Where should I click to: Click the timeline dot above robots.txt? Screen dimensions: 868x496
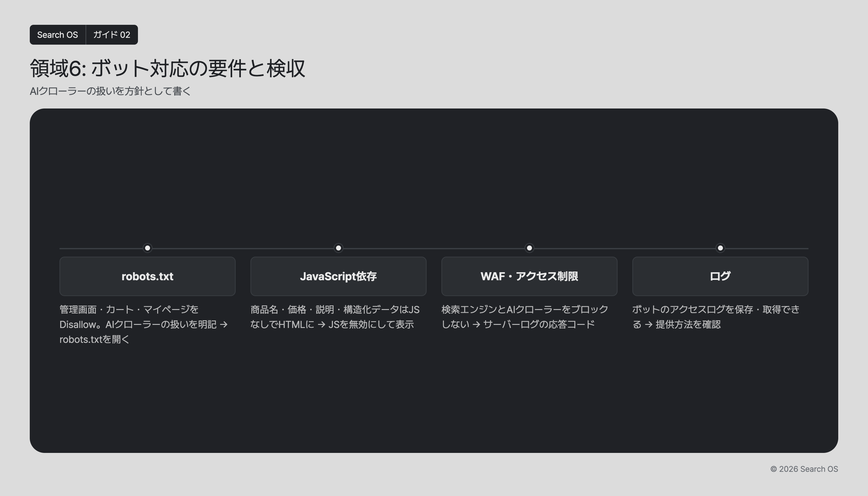(148, 248)
